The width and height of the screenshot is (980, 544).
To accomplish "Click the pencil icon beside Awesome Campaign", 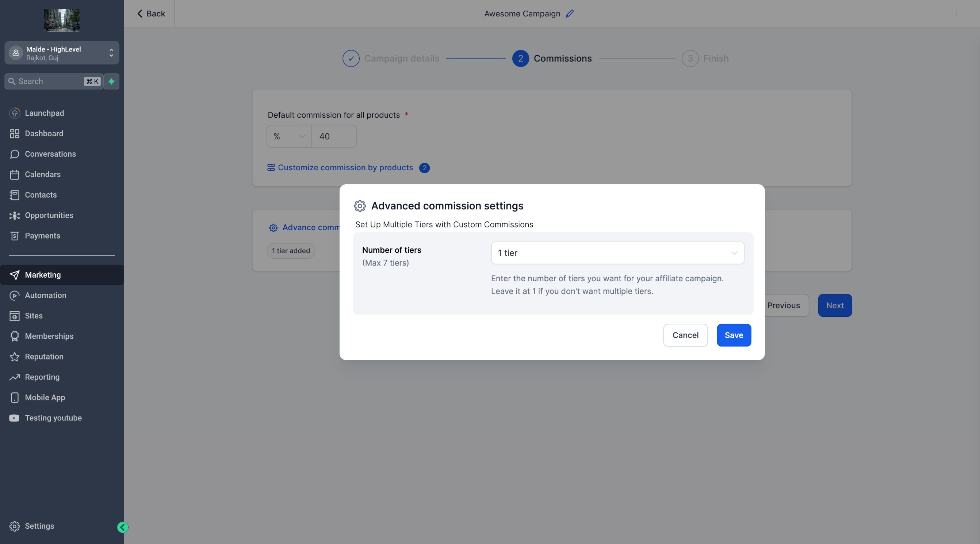I will pos(569,14).
